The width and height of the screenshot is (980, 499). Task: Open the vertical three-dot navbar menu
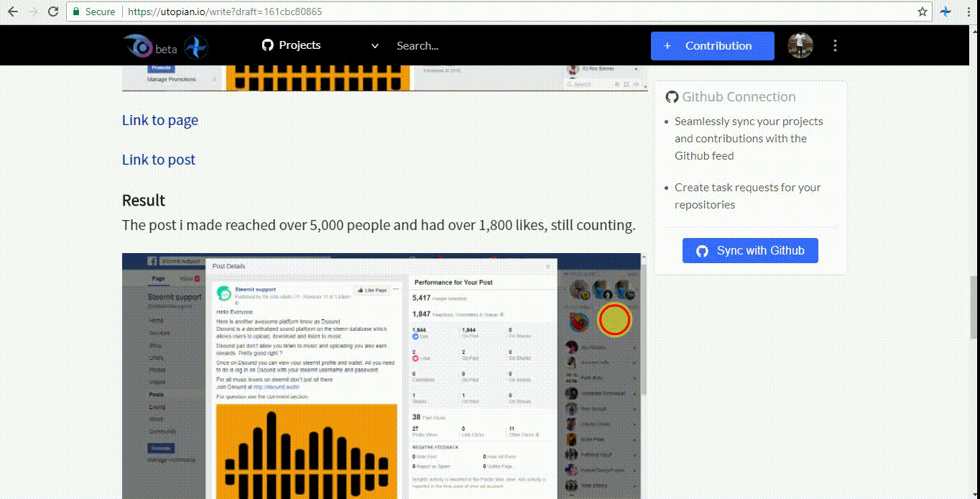tap(835, 45)
